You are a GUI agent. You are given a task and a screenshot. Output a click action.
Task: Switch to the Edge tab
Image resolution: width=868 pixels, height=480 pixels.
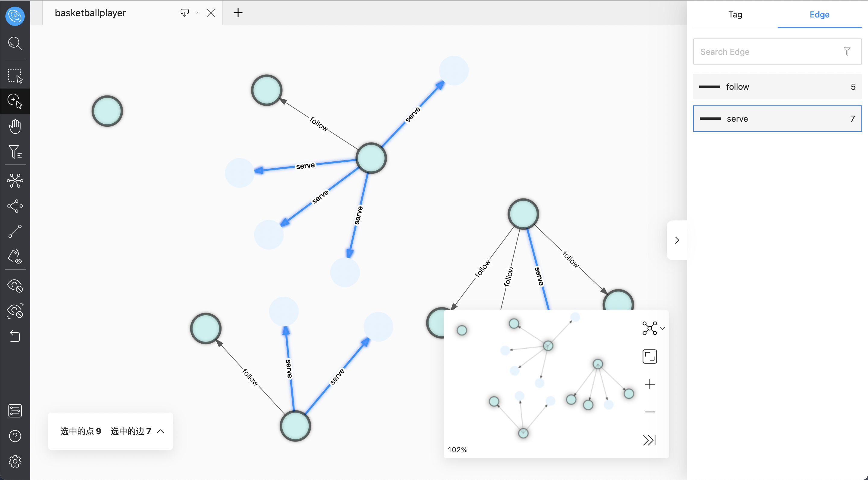coord(819,15)
